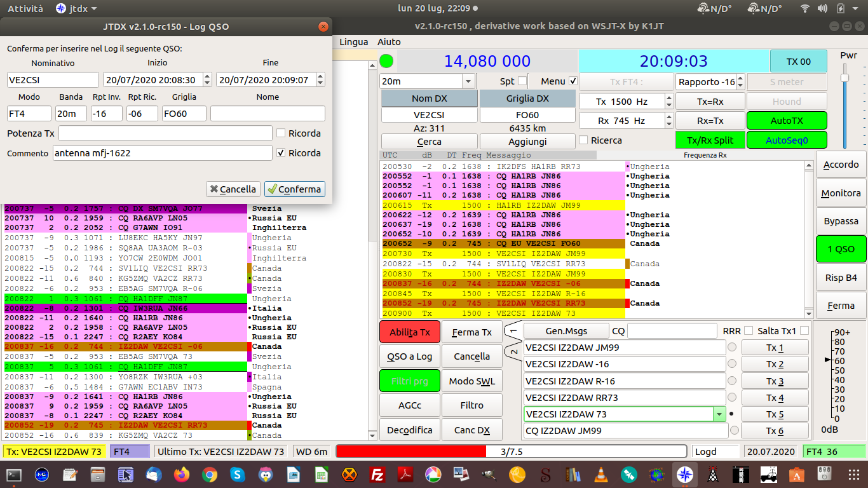
Task: Open Skype from the dock
Action: [238, 474]
